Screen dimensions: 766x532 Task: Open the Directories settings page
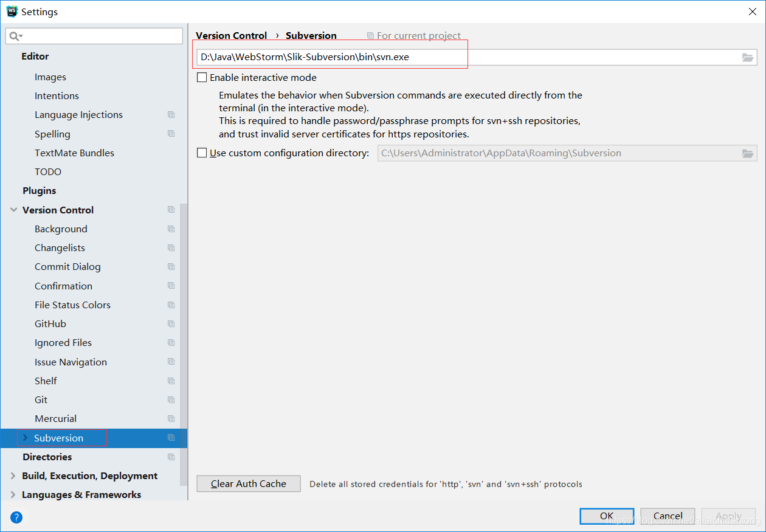pyautogui.click(x=47, y=457)
